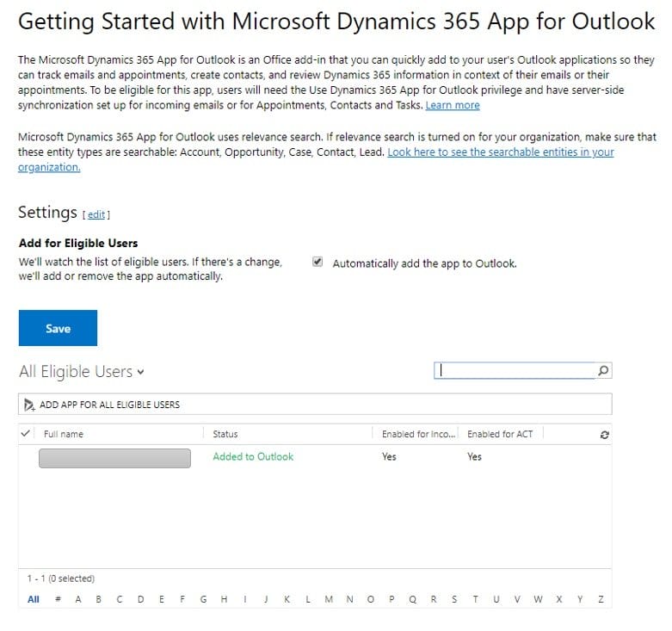This screenshot has width=672, height=631.
Task: Open the Learn more link
Action: [453, 105]
